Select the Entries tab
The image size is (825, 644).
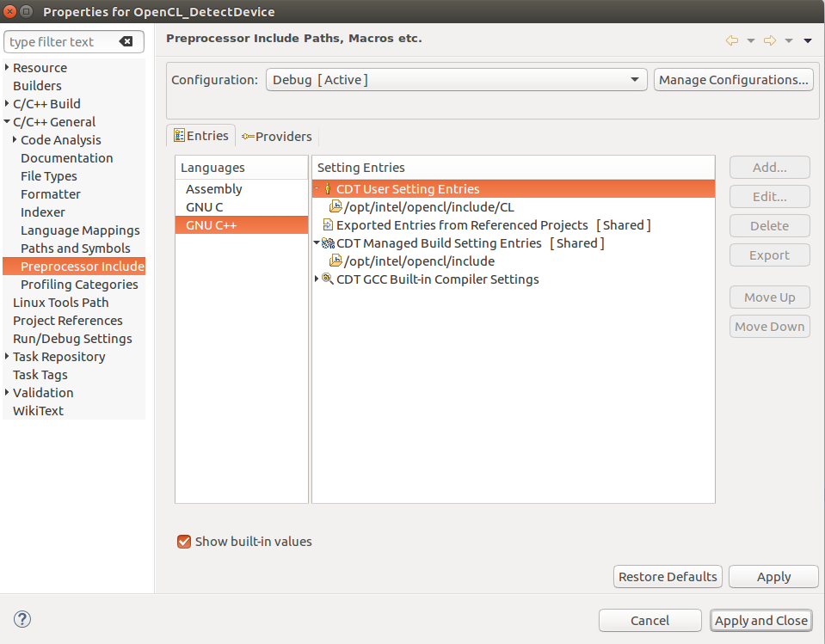200,136
